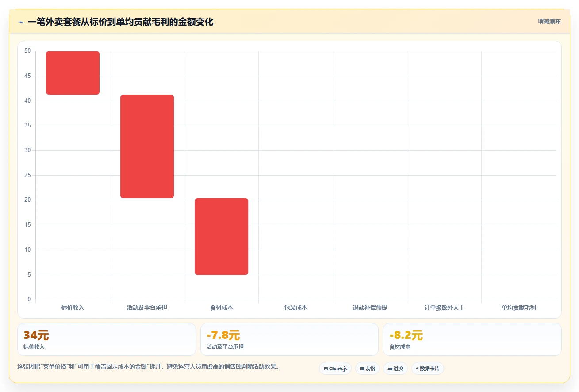The height and width of the screenshot is (392, 579).
Task: Click the 数据卡片 tag pill
Action: coord(427,369)
